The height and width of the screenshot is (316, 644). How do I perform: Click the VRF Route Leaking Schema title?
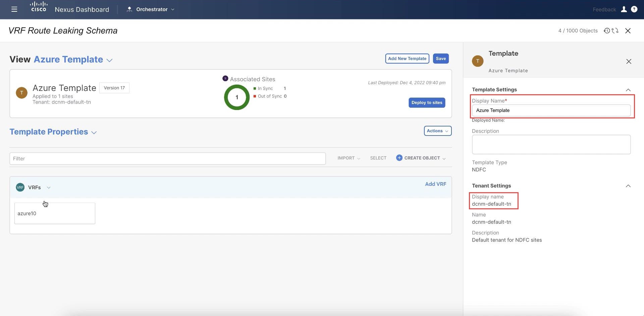click(63, 31)
